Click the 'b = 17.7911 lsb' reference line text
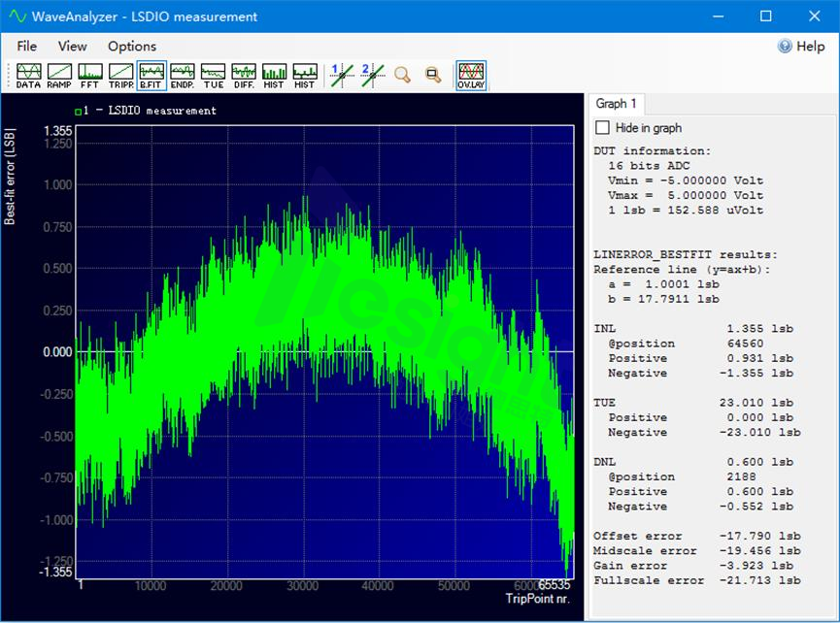The width and height of the screenshot is (840, 623). 664,299
